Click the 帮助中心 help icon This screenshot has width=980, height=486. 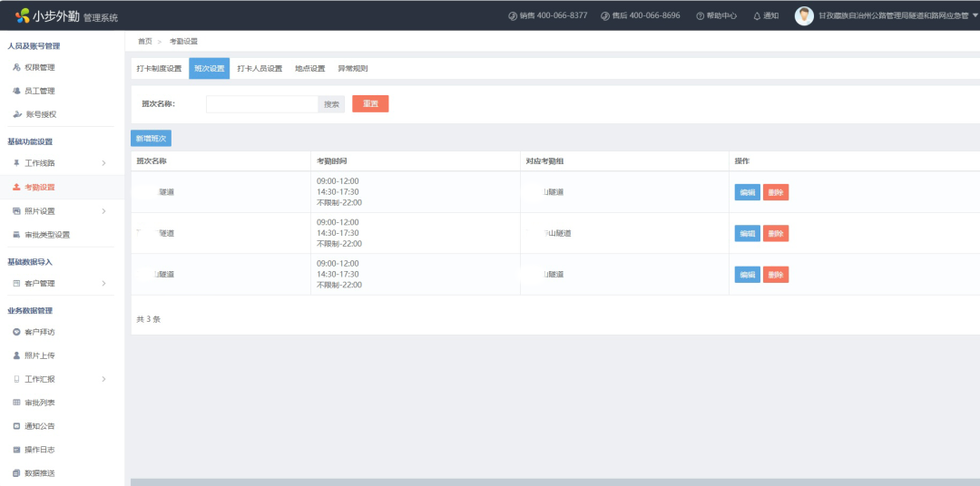[700, 16]
